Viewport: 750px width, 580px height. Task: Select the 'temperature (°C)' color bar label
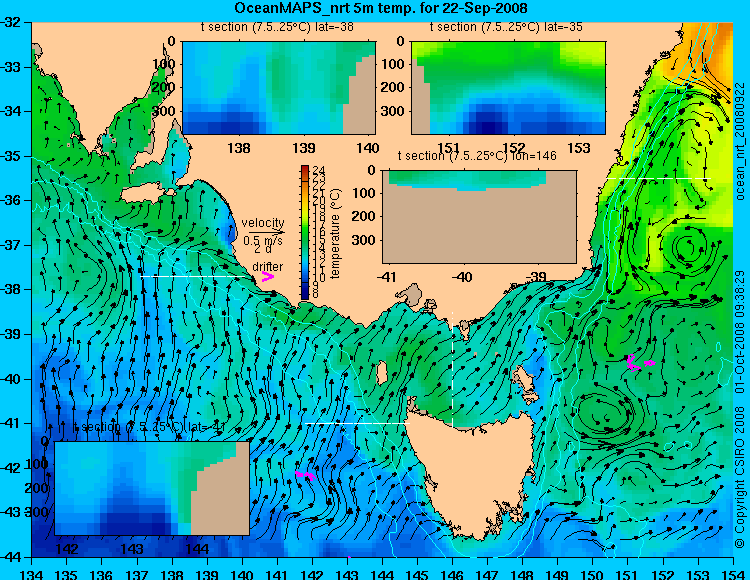point(335,233)
